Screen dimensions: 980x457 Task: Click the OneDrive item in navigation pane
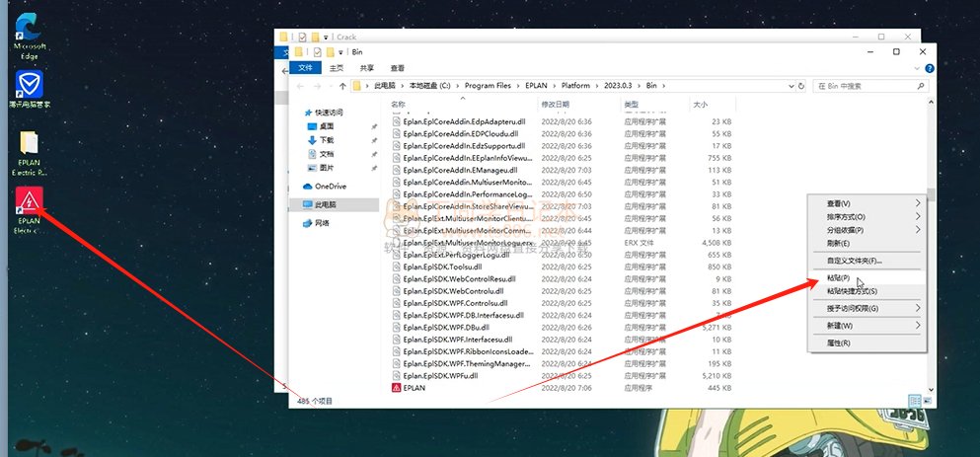pos(330,186)
